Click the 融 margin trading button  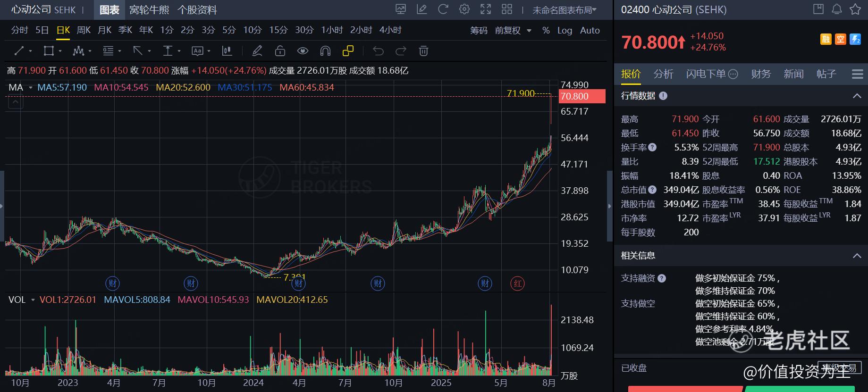click(826, 39)
